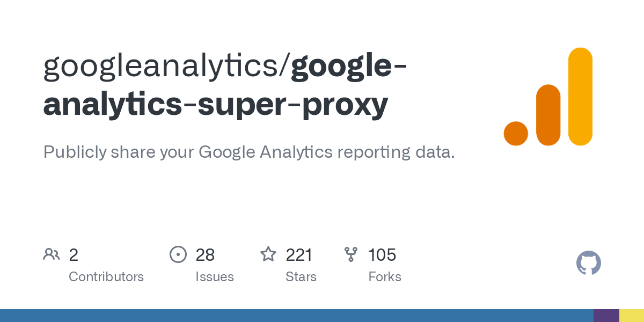Select the "googleanalytics/" owner name text

166,67
